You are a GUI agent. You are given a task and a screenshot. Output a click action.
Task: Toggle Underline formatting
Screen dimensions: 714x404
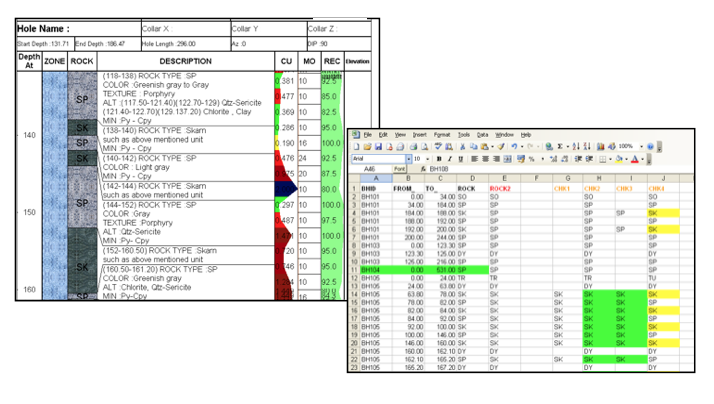click(x=460, y=159)
